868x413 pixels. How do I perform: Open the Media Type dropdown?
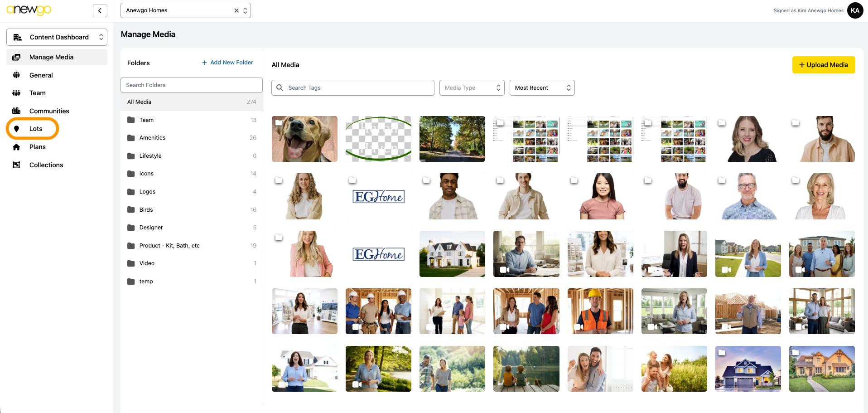point(472,88)
